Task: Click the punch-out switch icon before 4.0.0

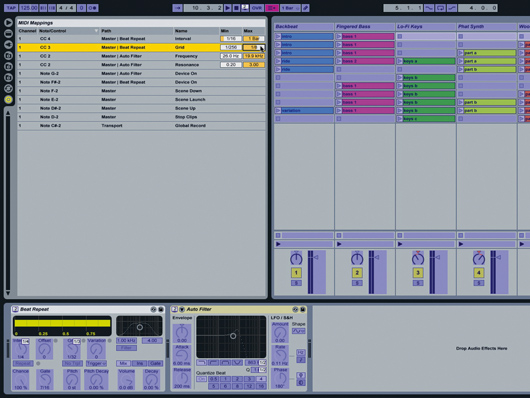Action: coord(452,8)
